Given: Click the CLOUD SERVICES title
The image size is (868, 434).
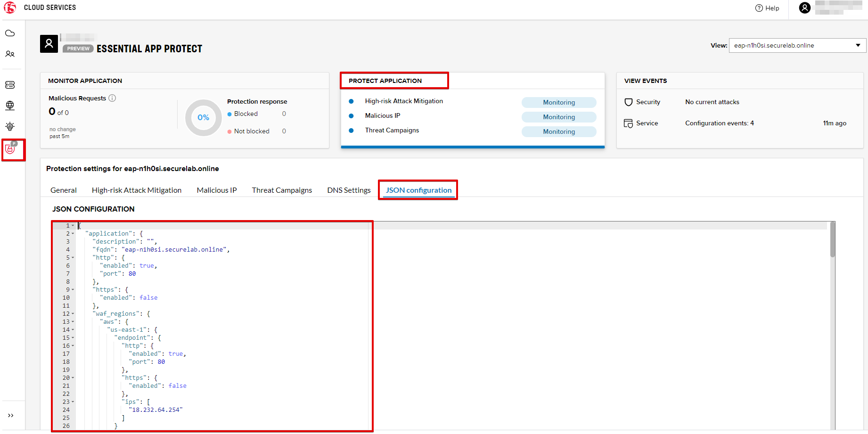Looking at the screenshot, I should click(x=50, y=8).
